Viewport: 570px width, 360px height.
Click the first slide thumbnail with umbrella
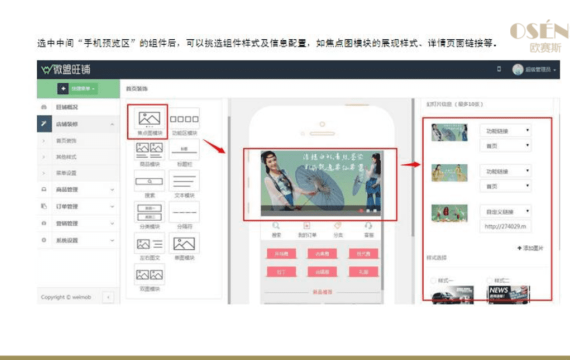(x=449, y=132)
